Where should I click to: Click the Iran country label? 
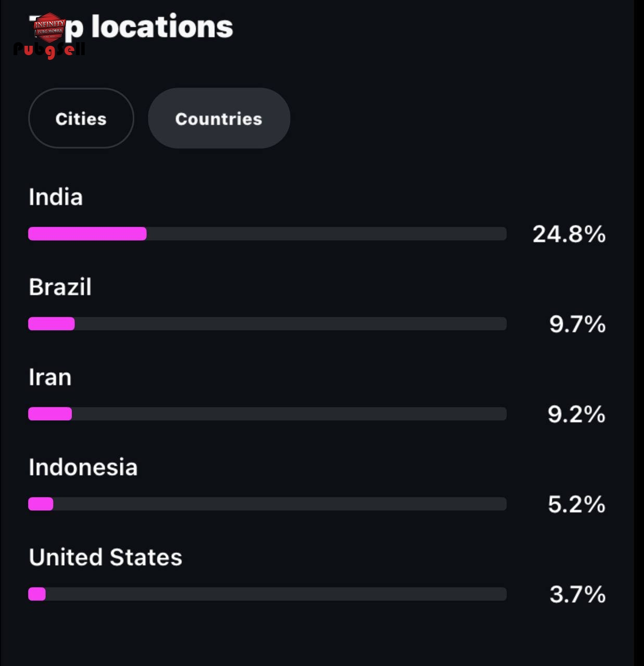pyautogui.click(x=50, y=377)
